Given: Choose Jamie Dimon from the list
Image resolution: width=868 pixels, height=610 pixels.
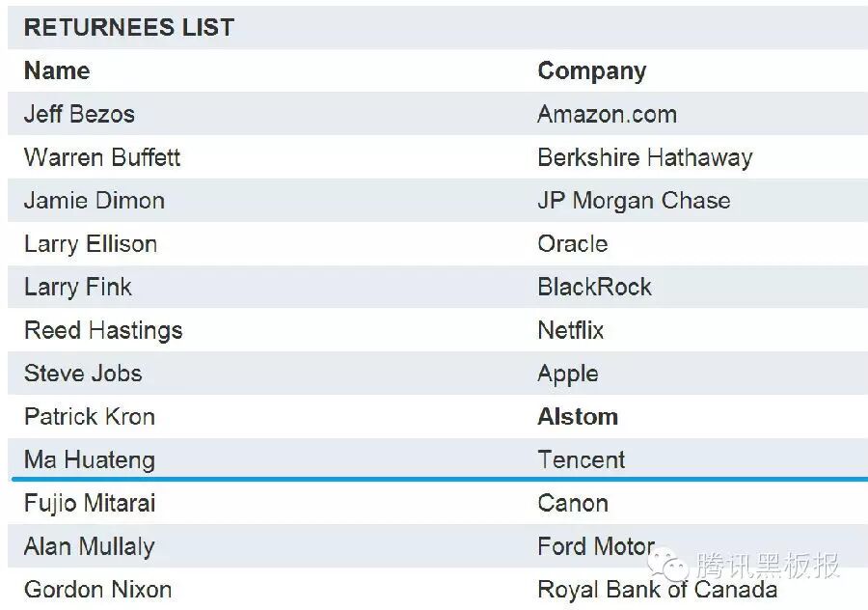Looking at the screenshot, I should [95, 201].
